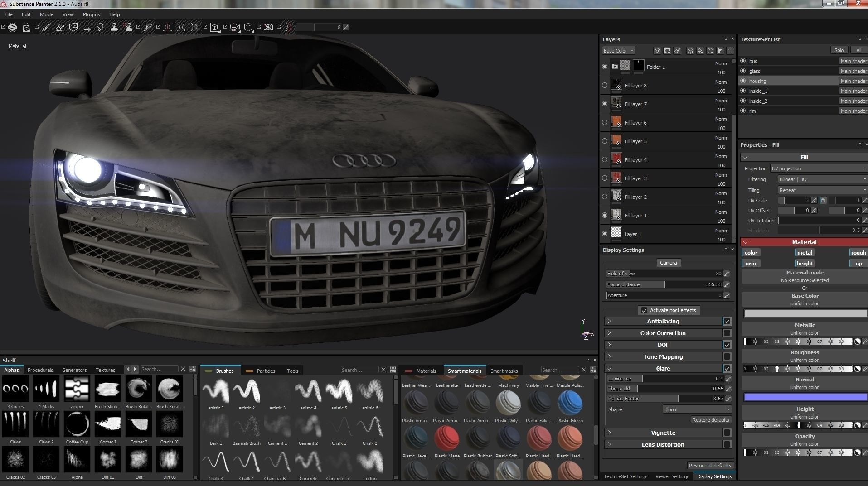Click the Solo button in TextureSet List
The width and height of the screenshot is (868, 486).
coord(839,50)
